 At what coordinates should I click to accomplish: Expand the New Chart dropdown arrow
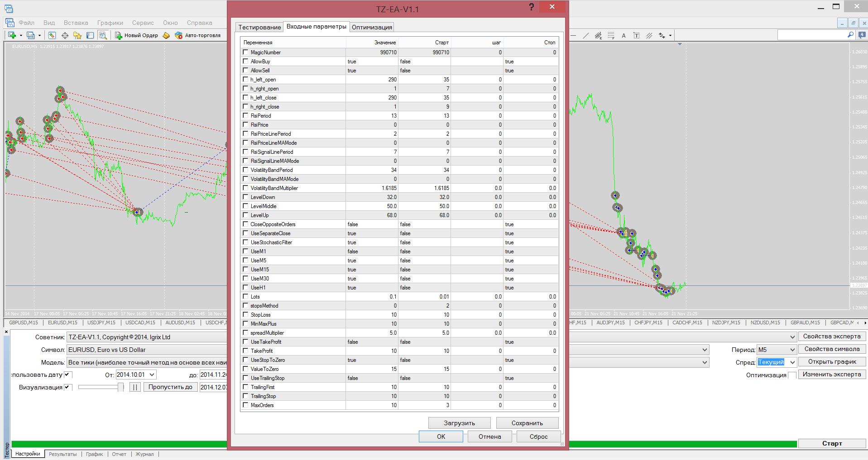[21, 35]
